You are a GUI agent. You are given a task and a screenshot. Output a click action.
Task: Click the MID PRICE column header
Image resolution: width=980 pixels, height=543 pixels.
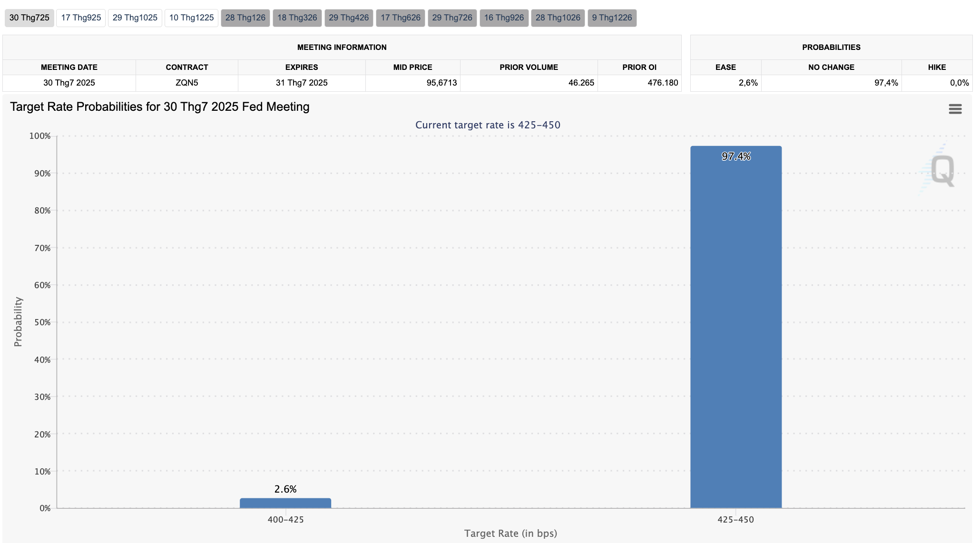pyautogui.click(x=412, y=67)
